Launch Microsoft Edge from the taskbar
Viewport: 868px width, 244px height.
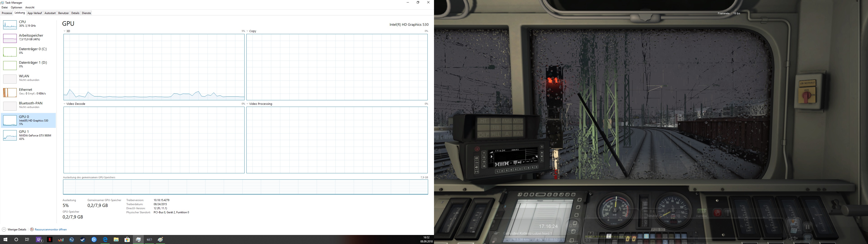coord(105,240)
